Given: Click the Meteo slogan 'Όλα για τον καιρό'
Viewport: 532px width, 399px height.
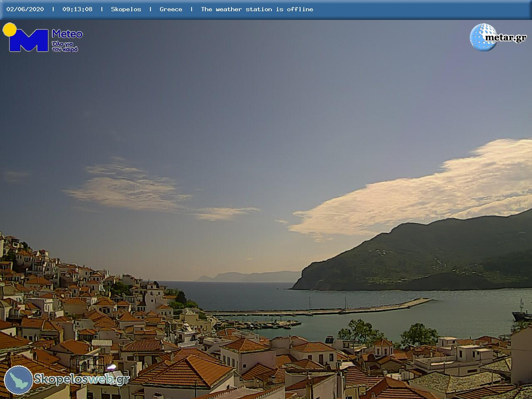Looking at the screenshot, I should tap(65, 46).
